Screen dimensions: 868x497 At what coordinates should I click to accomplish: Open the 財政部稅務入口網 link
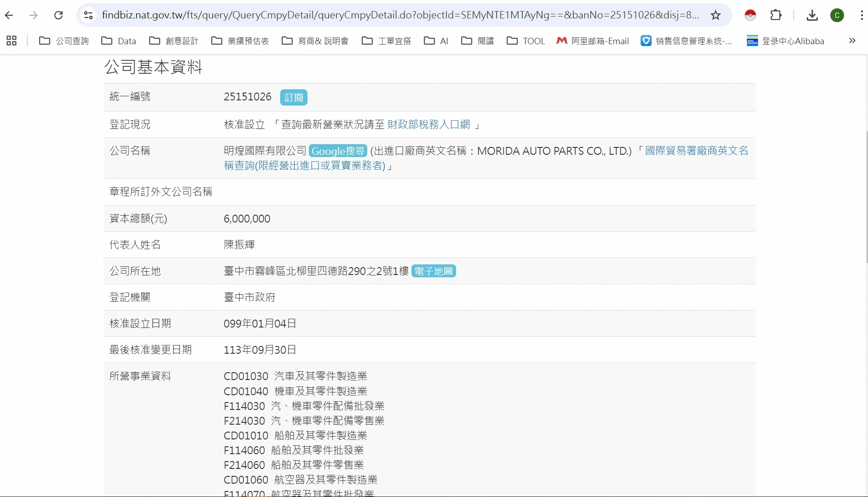point(428,124)
